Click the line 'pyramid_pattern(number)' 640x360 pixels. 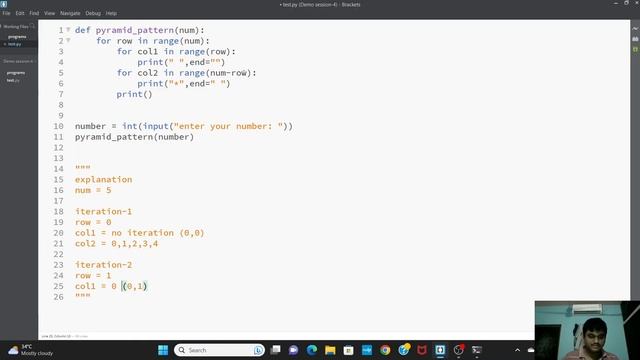[134, 137]
